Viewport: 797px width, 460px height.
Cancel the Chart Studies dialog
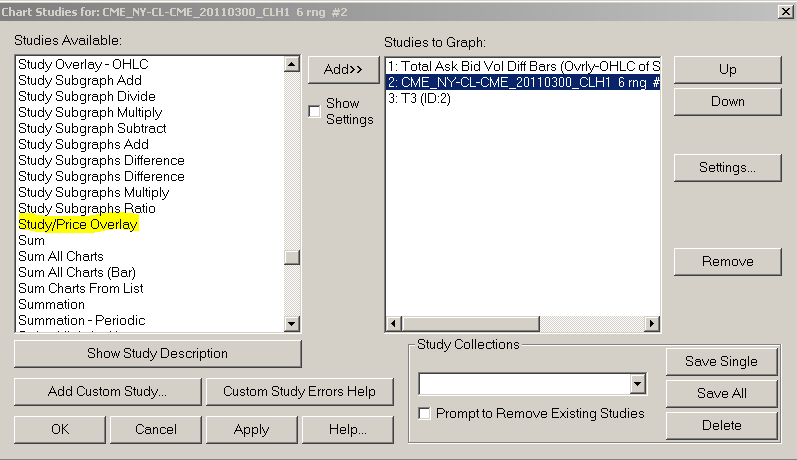[x=156, y=430]
